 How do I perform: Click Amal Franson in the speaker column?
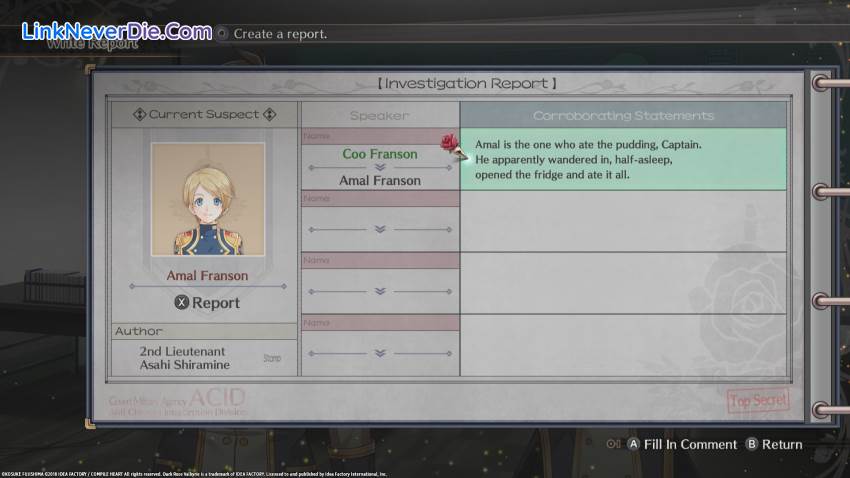(380, 180)
